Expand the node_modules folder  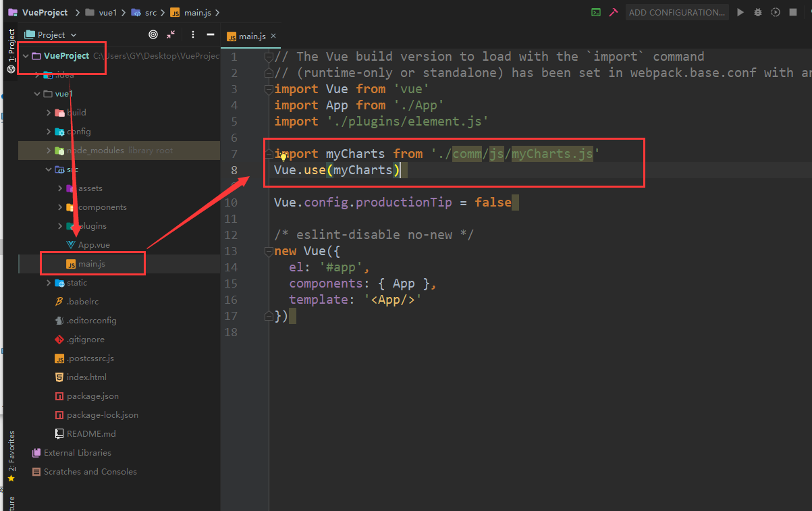49,151
